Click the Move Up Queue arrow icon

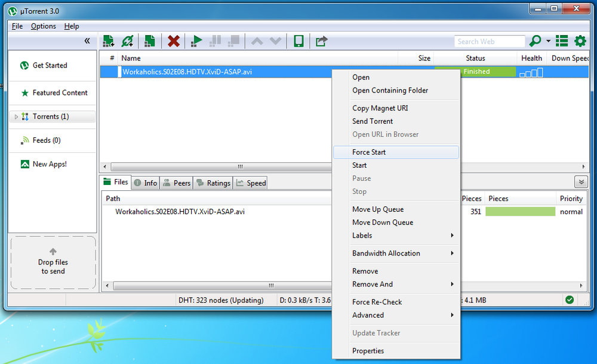(x=257, y=41)
